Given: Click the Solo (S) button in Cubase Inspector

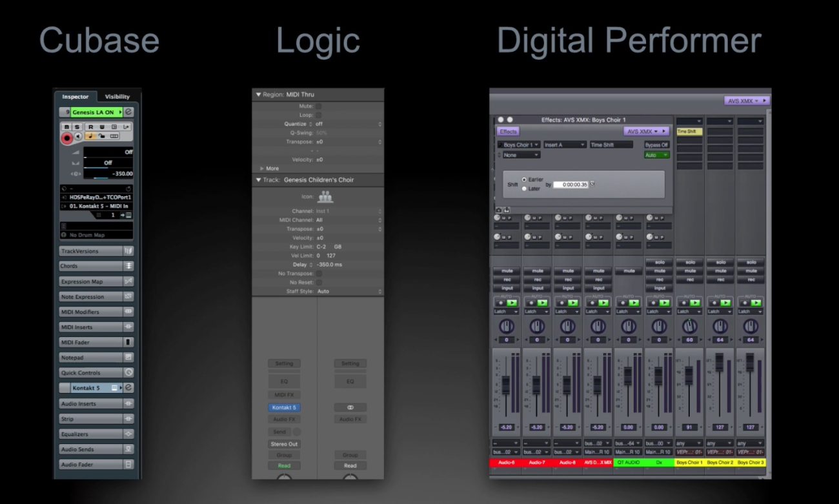Looking at the screenshot, I should point(76,127).
